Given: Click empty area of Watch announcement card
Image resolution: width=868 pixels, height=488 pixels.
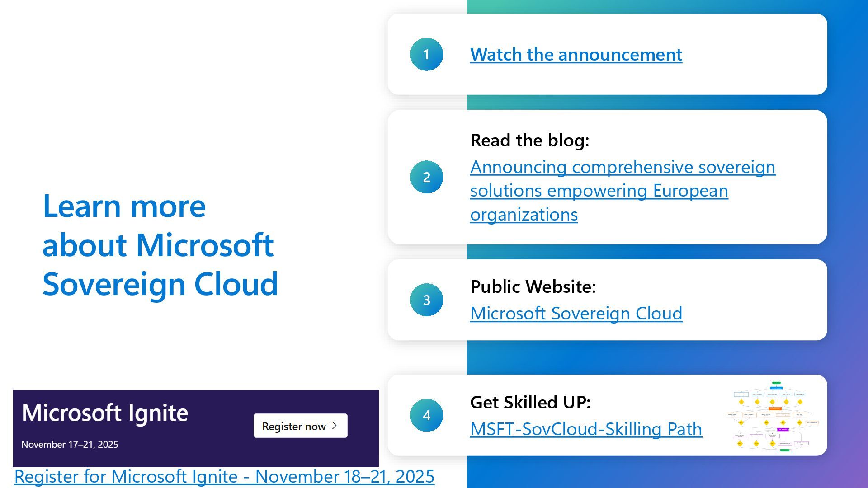Looking at the screenshot, I should pos(759,54).
